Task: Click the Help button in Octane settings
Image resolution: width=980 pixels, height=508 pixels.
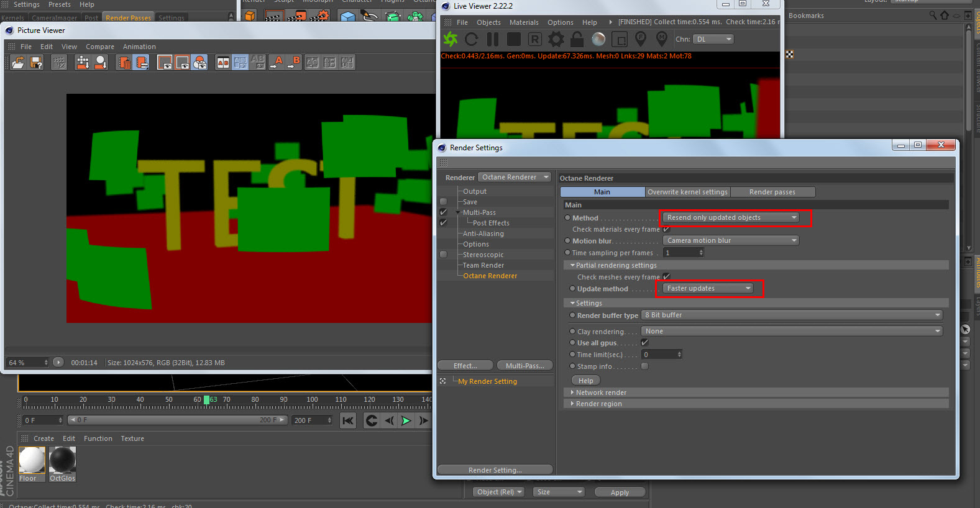Action: pos(585,381)
